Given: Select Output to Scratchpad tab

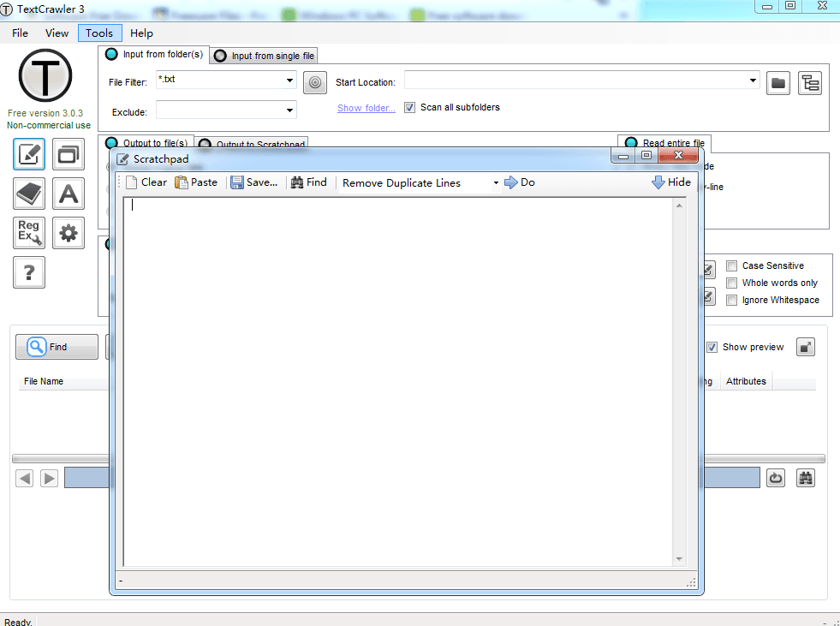Looking at the screenshot, I should click(251, 144).
